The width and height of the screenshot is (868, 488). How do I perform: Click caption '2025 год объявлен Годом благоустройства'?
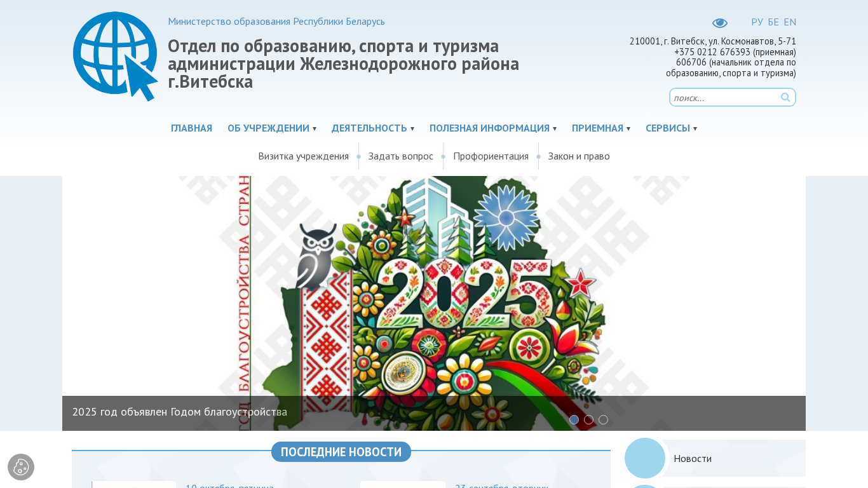180,412
